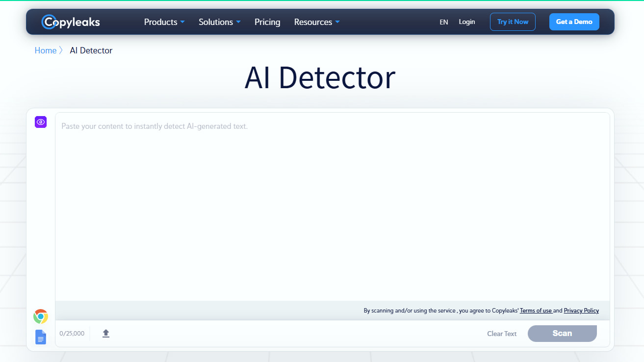Image resolution: width=644 pixels, height=362 pixels.
Task: Click Login in the navigation bar
Action: (466, 22)
